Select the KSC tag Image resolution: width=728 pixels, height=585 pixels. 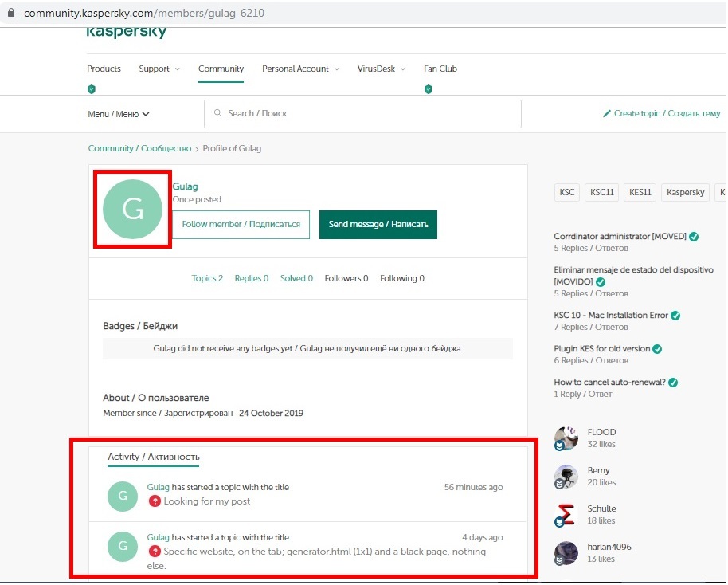point(567,192)
